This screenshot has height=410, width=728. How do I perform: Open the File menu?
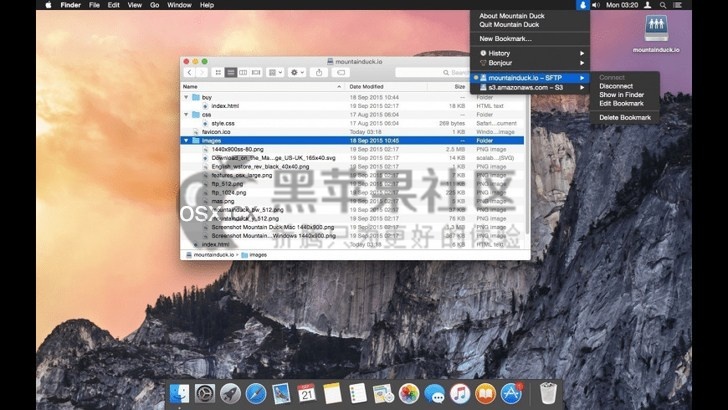click(94, 5)
